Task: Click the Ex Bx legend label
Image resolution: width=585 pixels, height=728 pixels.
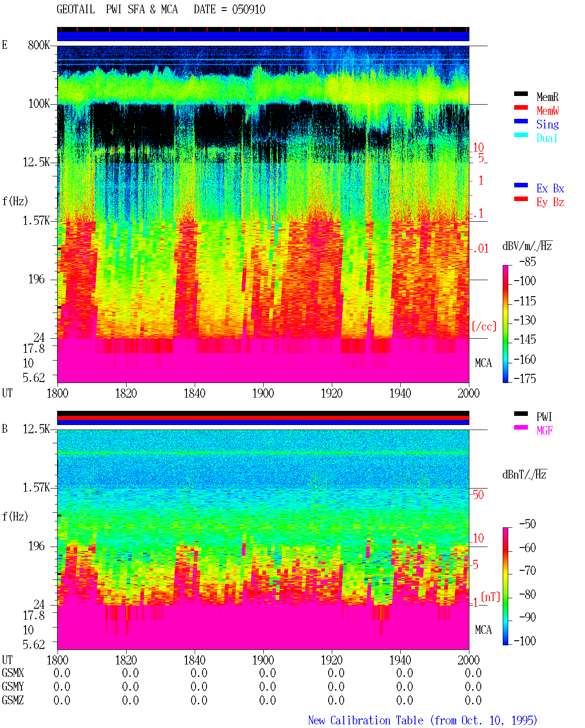Action: point(550,188)
